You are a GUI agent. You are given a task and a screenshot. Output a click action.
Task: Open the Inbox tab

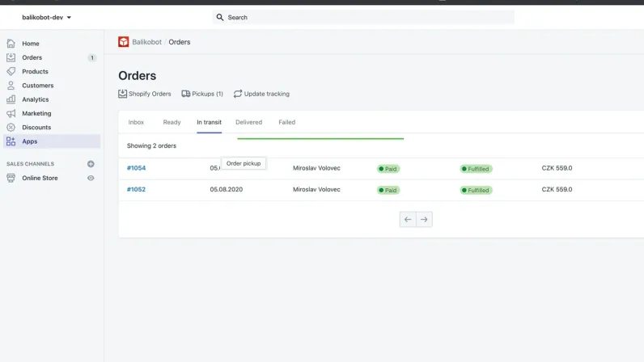click(136, 122)
